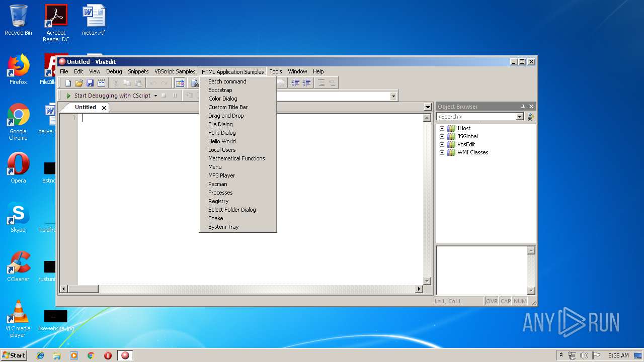Click the volume icon in system tray

(x=584, y=355)
